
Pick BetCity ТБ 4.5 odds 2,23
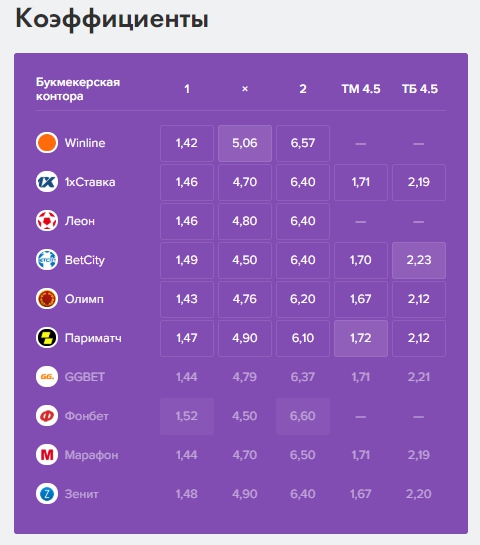pyautogui.click(x=419, y=260)
